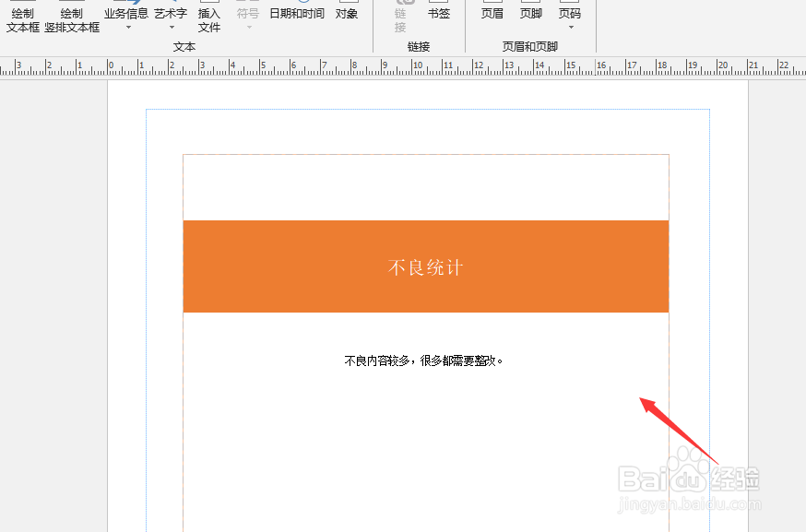Add a bookmark using the 书签 icon
This screenshot has height=532, width=806.
pos(439,13)
